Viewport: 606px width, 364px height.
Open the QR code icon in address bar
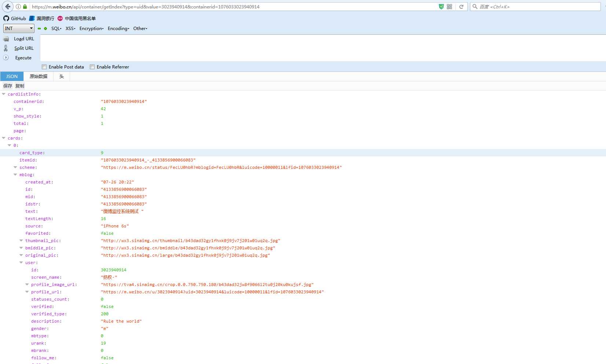coord(449,7)
